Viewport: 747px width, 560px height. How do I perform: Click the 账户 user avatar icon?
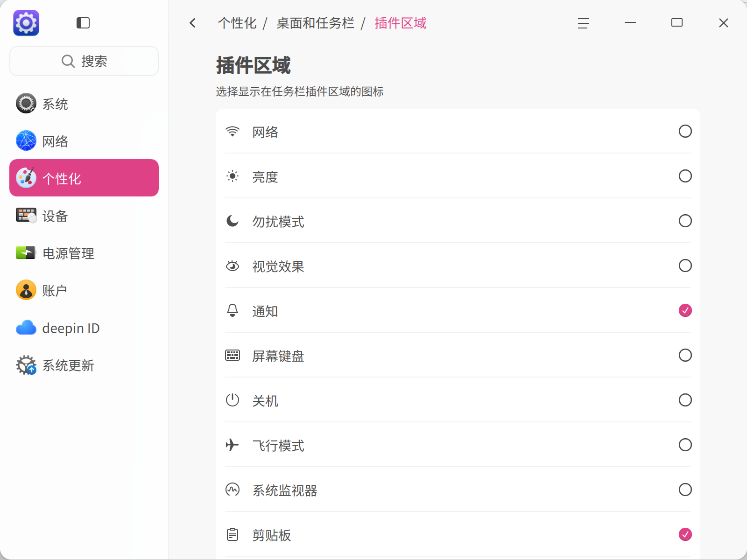(26, 290)
